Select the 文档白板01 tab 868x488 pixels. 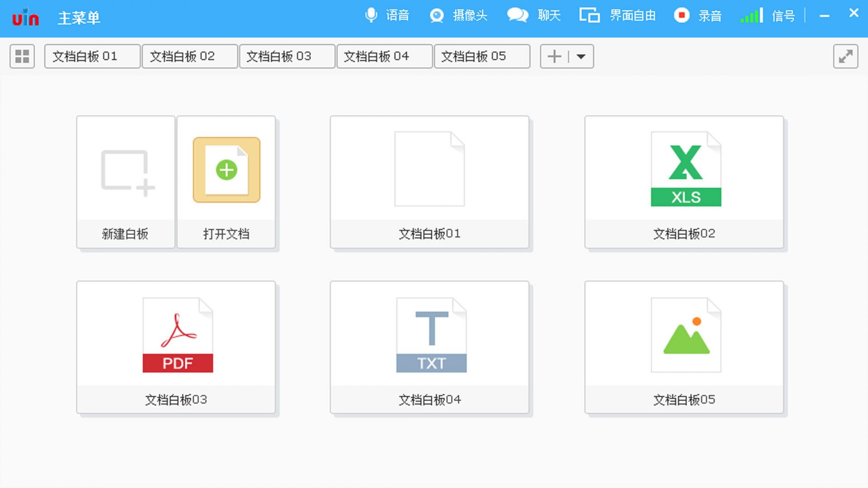(x=91, y=56)
